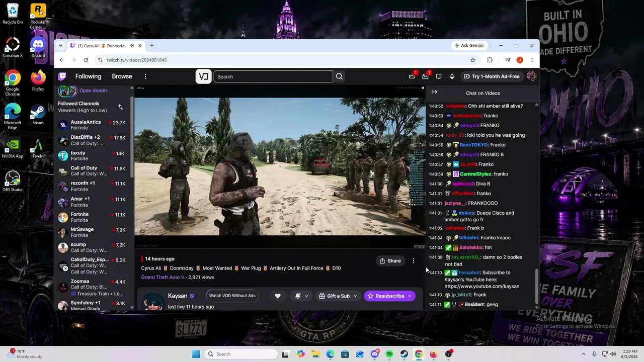Open stories in the sidebar
Screen dimensions: 644x362
click(94, 90)
